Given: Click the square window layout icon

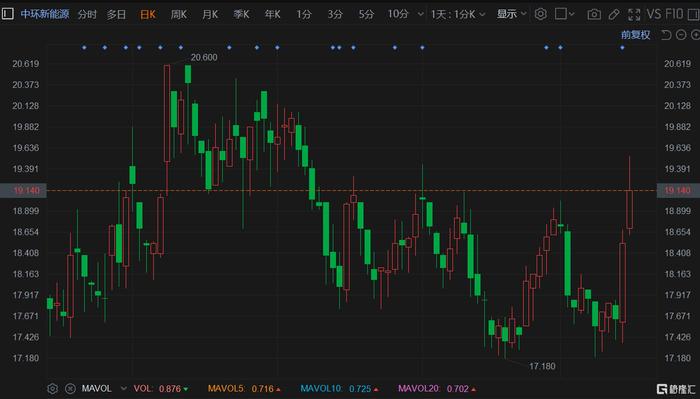Looking at the screenshot, I should coord(560,14).
